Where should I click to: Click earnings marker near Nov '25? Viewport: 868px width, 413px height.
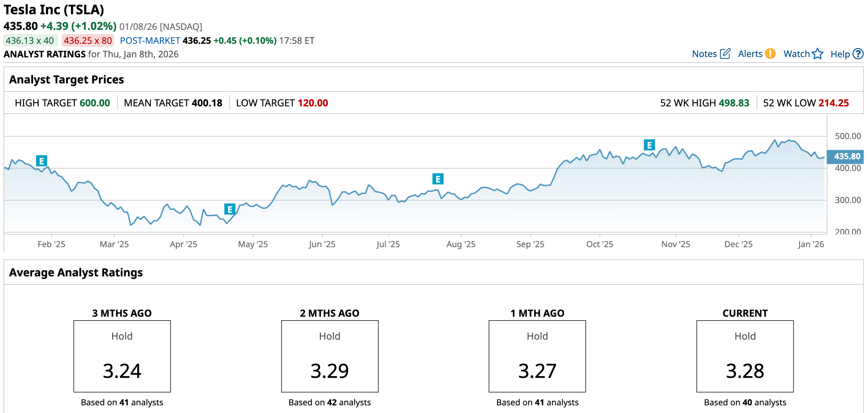pyautogui.click(x=649, y=145)
